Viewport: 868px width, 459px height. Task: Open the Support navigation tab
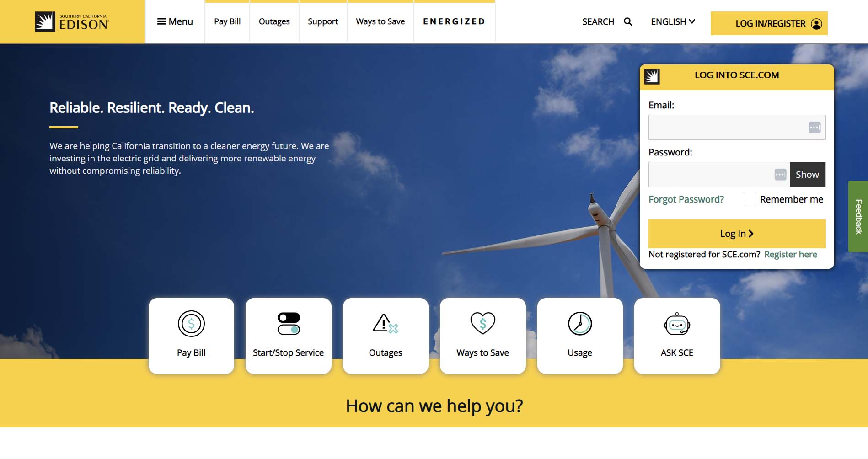323,21
